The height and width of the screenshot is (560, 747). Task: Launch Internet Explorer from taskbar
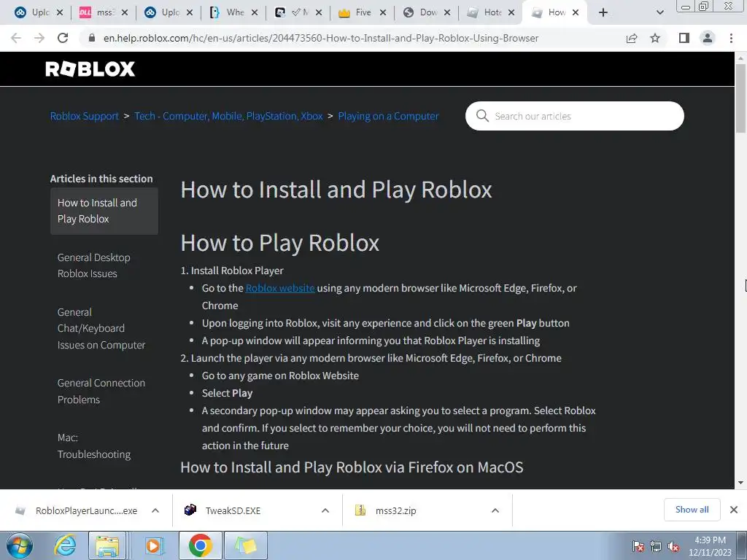[65, 545]
